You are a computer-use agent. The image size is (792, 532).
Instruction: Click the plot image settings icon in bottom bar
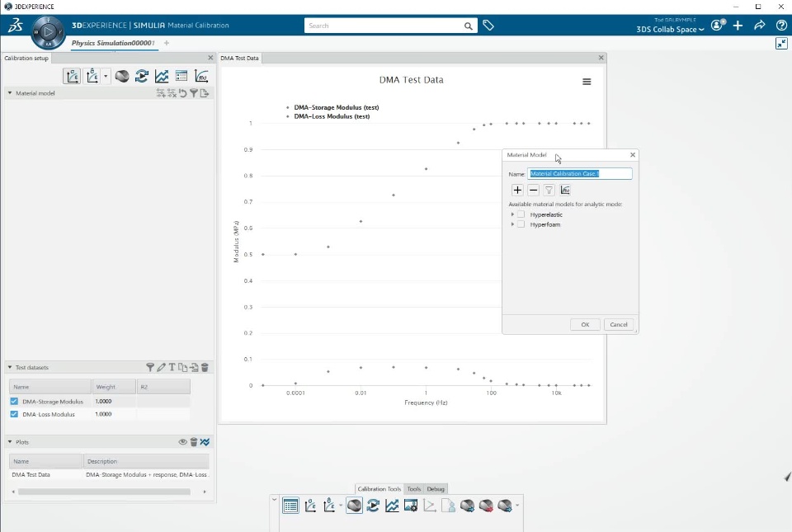click(x=411, y=506)
